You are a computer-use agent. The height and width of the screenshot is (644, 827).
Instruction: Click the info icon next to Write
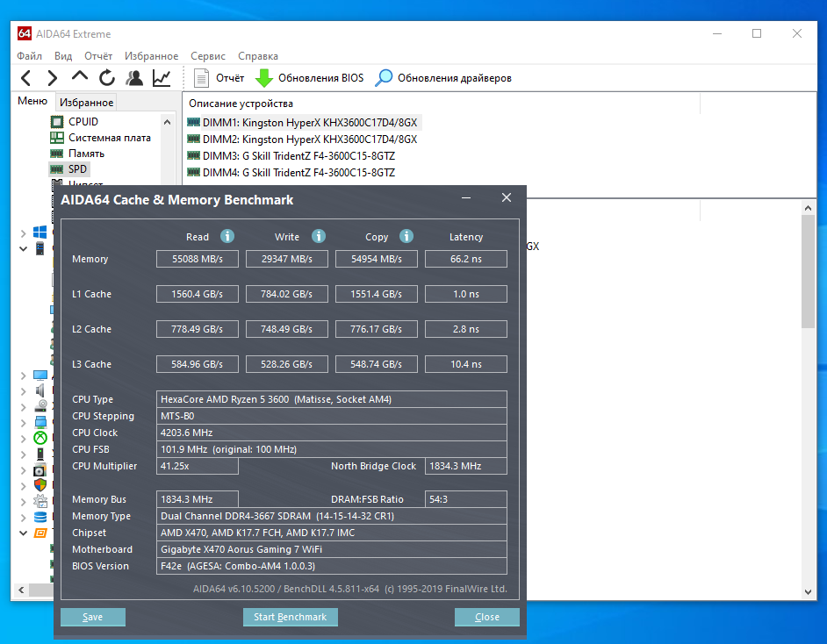coord(319,236)
